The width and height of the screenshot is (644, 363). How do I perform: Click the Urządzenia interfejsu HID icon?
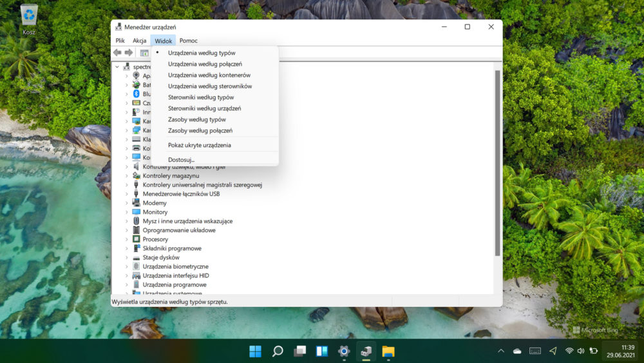click(x=137, y=275)
